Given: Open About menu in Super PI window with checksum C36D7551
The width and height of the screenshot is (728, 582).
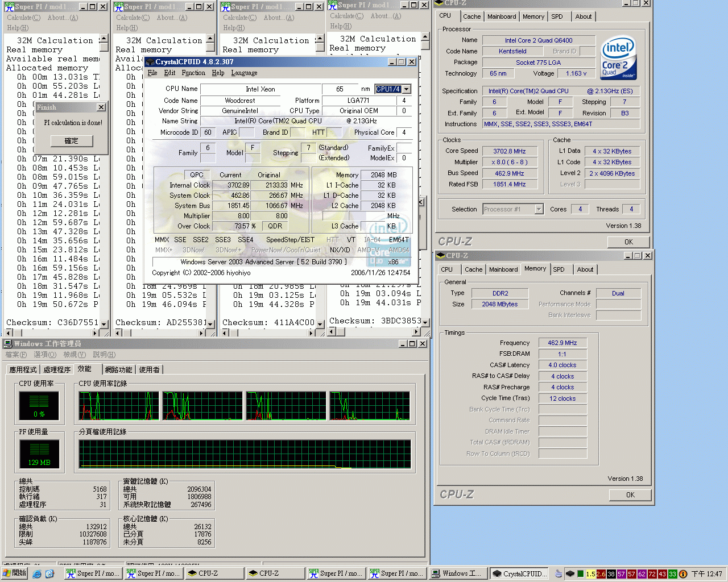Looking at the screenshot, I should click(x=63, y=18).
